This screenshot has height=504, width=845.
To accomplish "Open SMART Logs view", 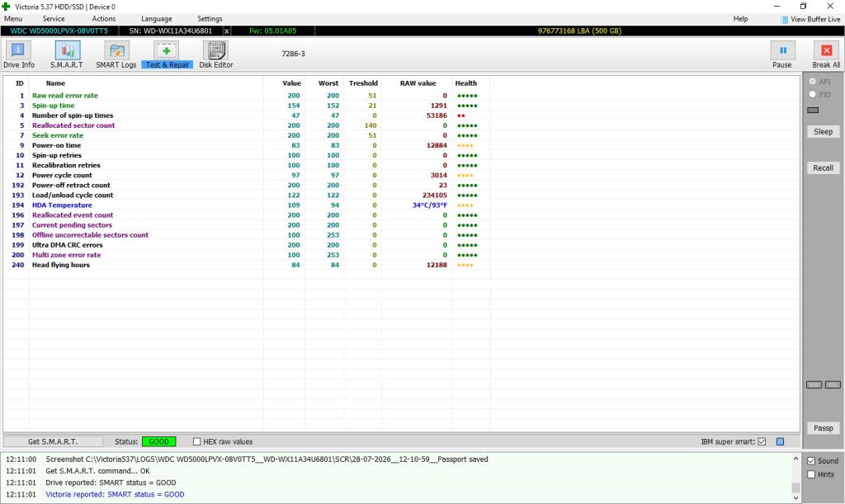I will click(x=116, y=55).
